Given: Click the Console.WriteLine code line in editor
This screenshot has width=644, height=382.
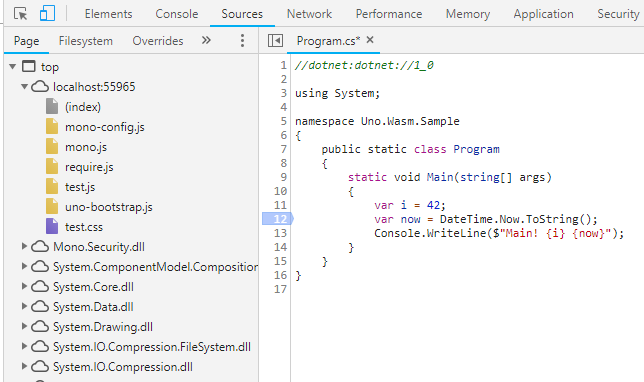Looking at the screenshot, I should 499,233.
